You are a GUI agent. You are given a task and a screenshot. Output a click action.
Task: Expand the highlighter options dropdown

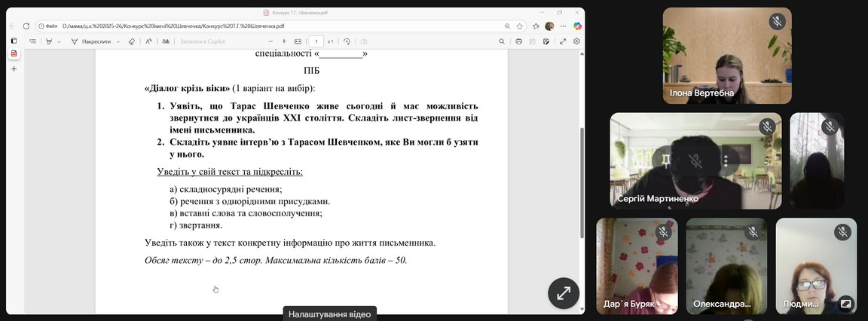pyautogui.click(x=60, y=41)
